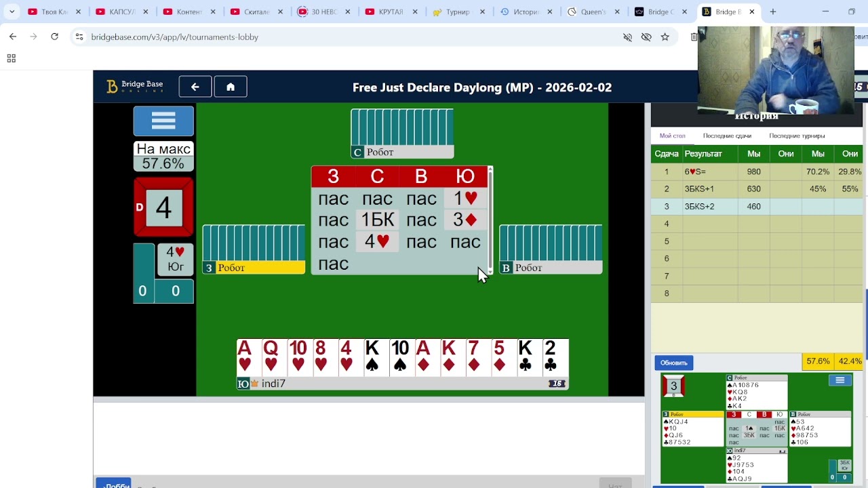Navigate back in the browser
868x488 pixels.
coord(13,37)
